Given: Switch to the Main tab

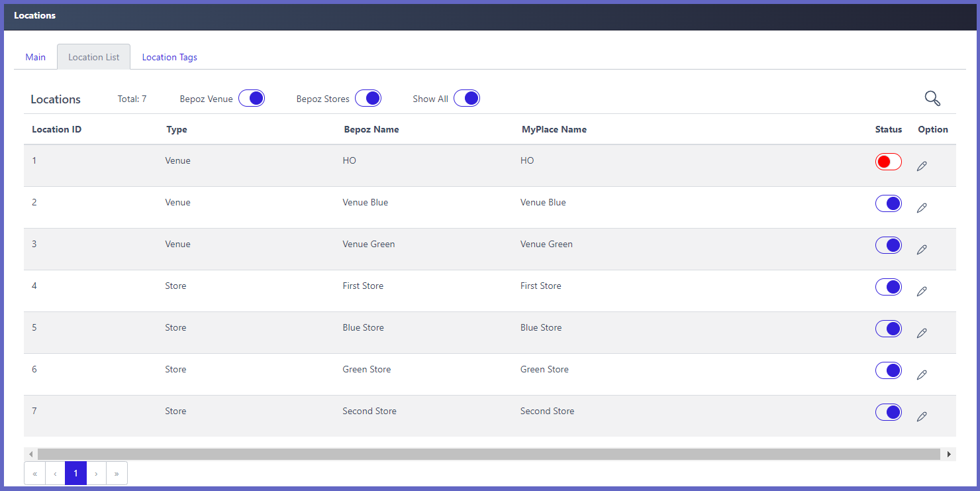Looking at the screenshot, I should click(36, 57).
